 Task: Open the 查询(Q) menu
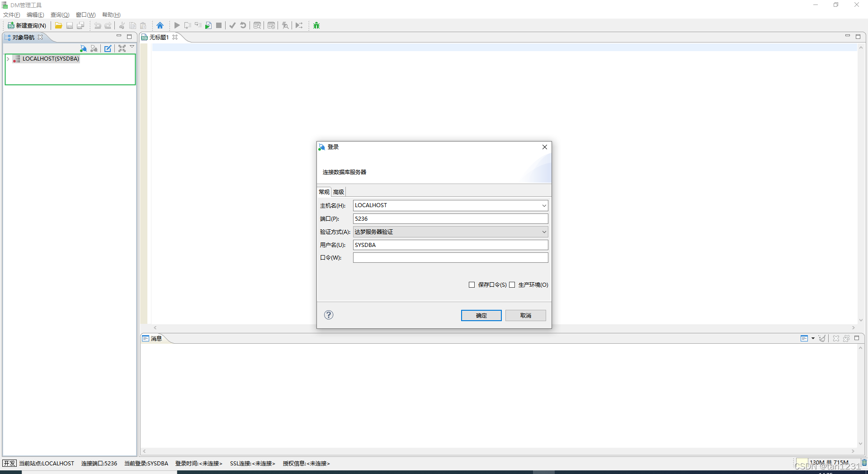click(x=60, y=15)
